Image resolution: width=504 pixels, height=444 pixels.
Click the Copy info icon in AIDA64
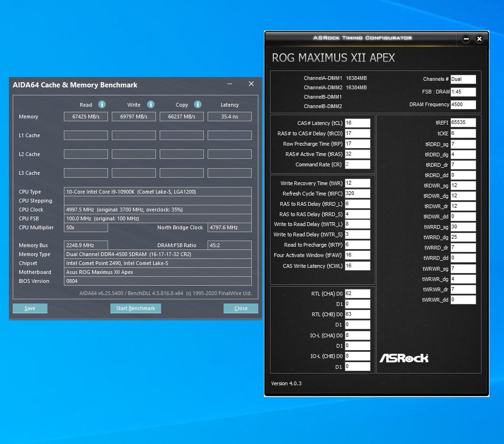198,104
